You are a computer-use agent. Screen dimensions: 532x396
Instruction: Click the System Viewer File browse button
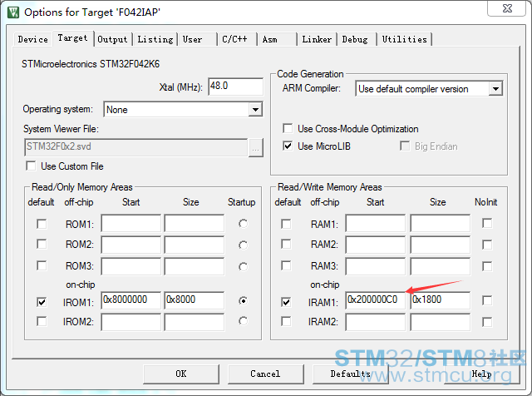pos(256,148)
